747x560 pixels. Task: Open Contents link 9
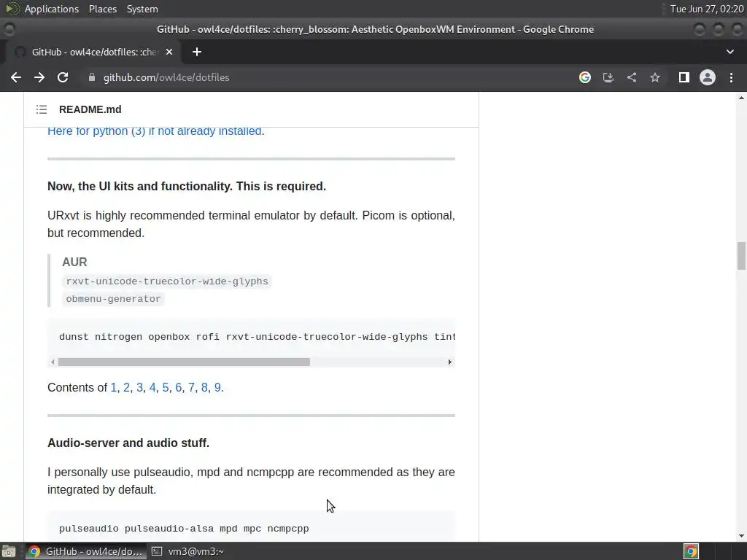click(x=217, y=388)
